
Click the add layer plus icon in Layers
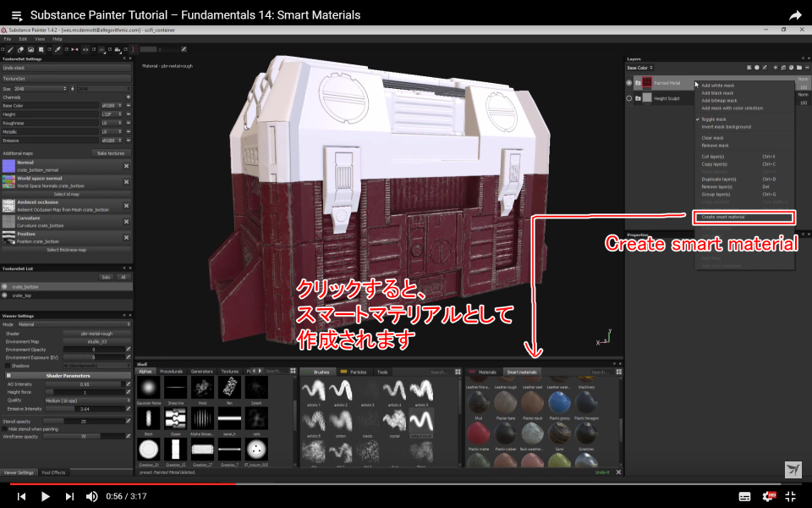[x=776, y=68]
